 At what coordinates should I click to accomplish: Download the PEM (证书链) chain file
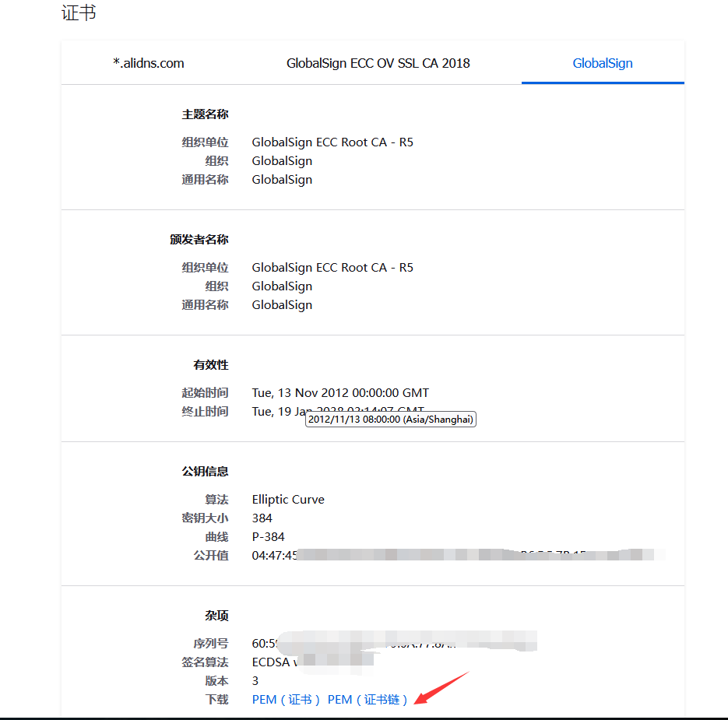(x=368, y=699)
